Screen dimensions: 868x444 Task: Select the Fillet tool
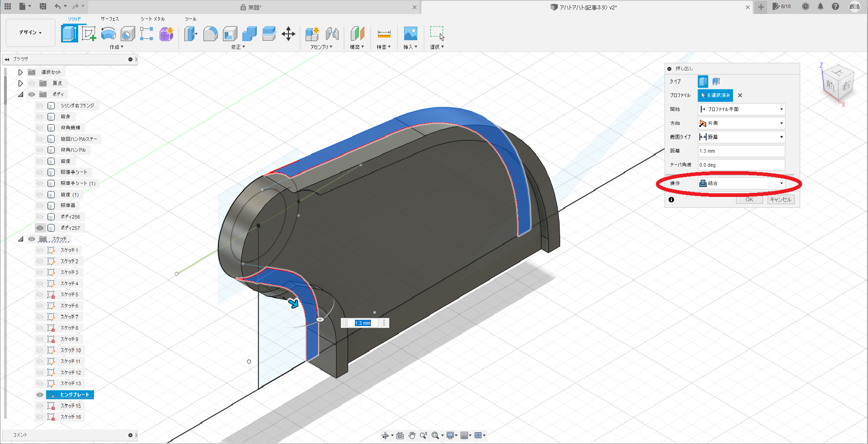click(x=210, y=34)
